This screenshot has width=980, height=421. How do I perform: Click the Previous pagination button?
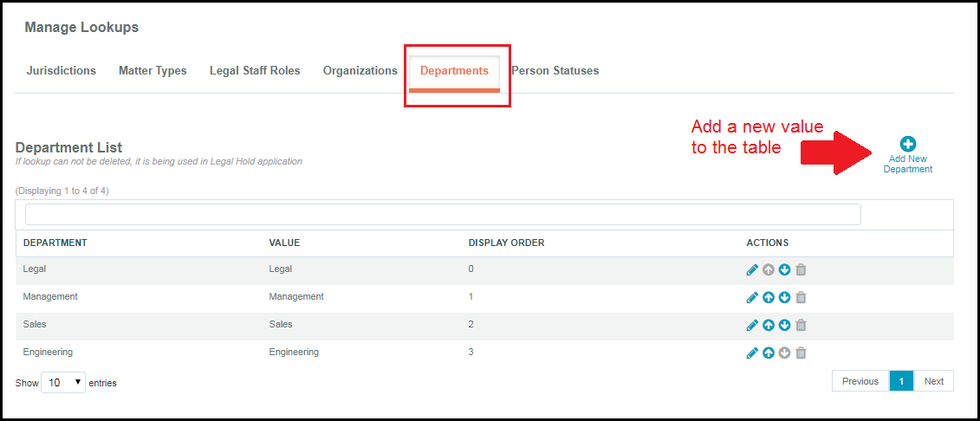pos(860,381)
